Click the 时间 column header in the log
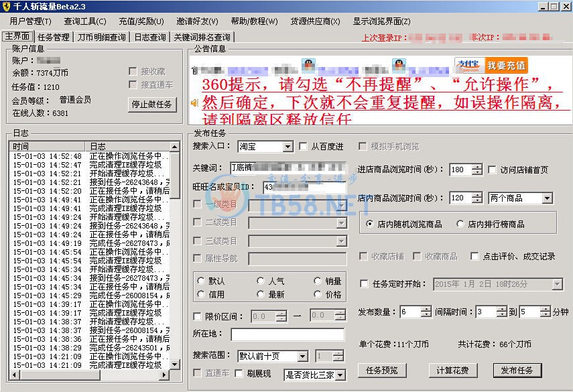 (x=47, y=147)
